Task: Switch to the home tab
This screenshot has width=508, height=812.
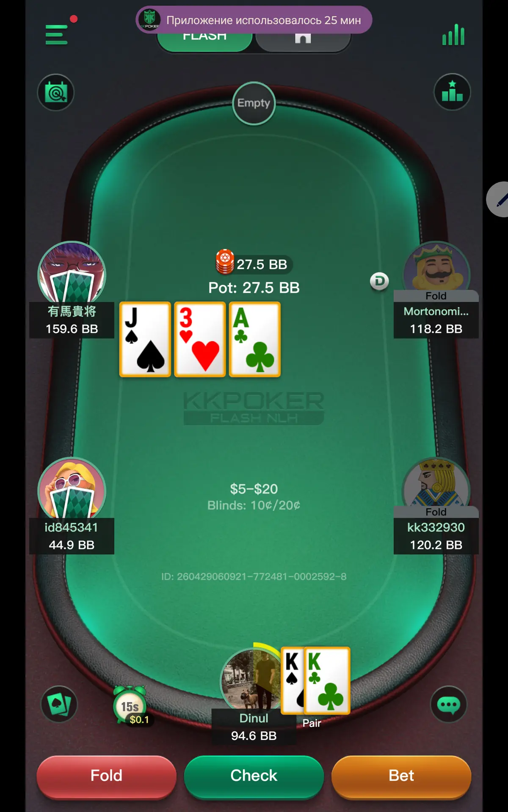Action: (303, 40)
